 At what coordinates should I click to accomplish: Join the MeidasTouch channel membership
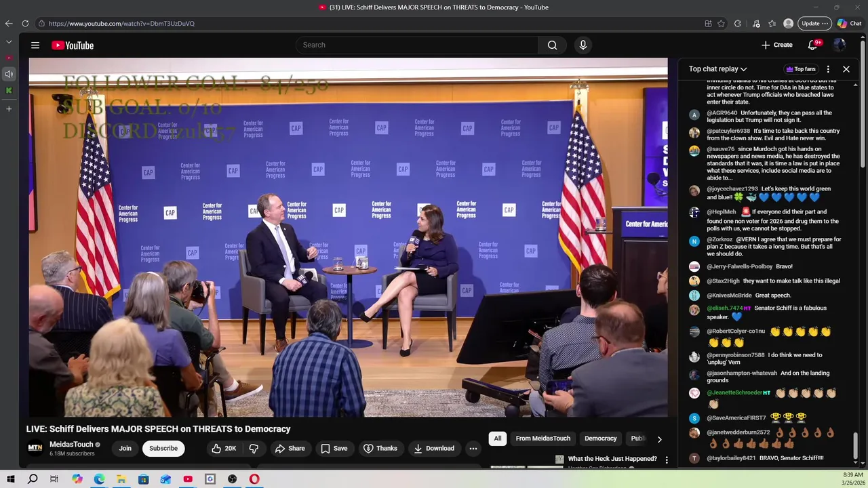tap(125, 448)
